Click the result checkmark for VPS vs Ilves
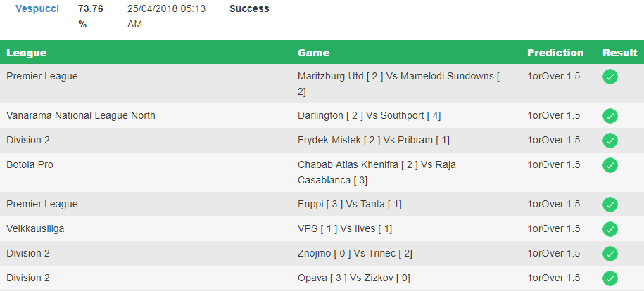 pyautogui.click(x=610, y=229)
